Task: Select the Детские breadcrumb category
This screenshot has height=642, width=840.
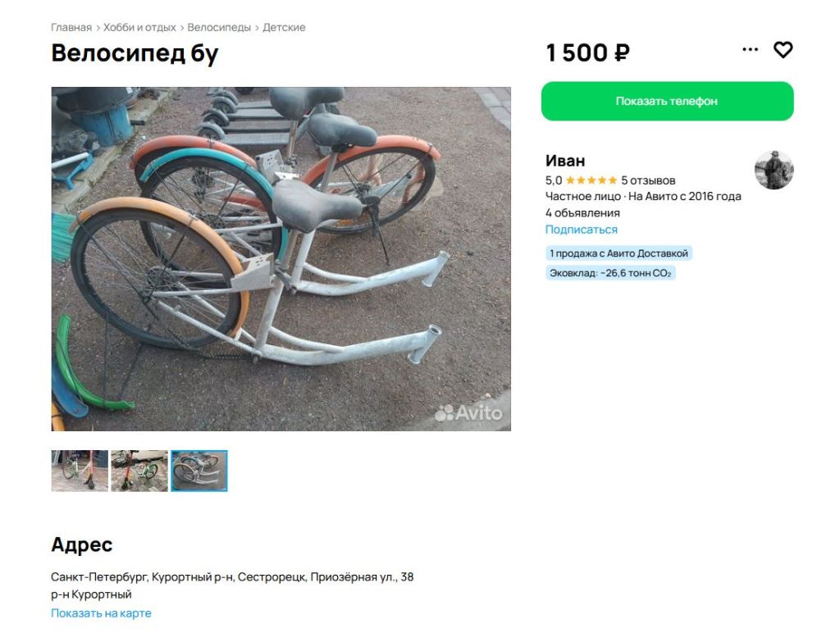Action: pos(284,28)
